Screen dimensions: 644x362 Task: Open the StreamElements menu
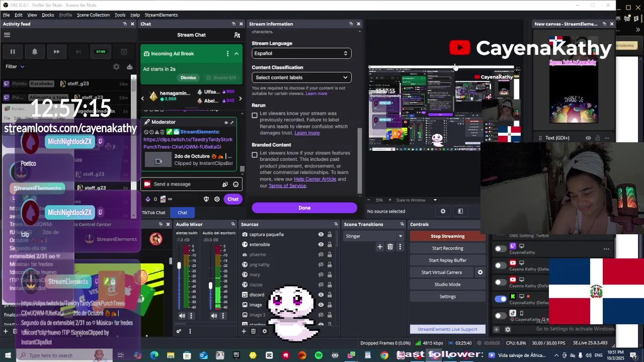[x=161, y=15]
